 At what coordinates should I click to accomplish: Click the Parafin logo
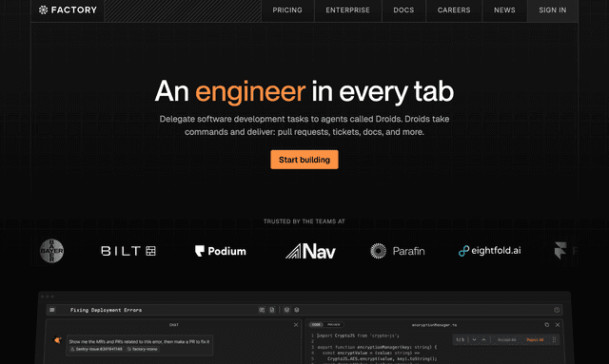tap(398, 251)
